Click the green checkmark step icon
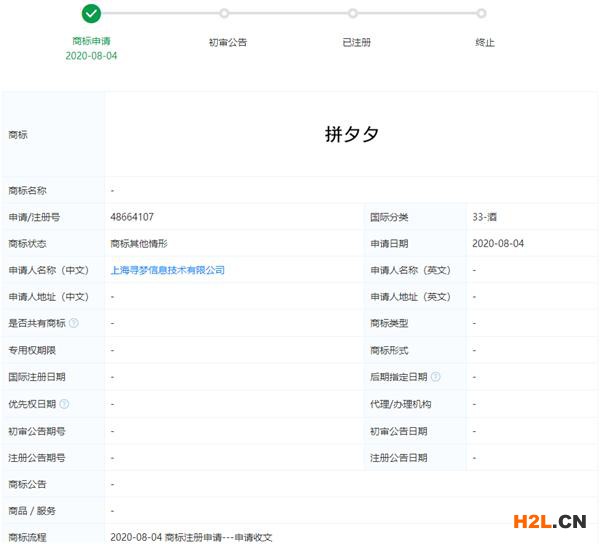 (x=91, y=13)
